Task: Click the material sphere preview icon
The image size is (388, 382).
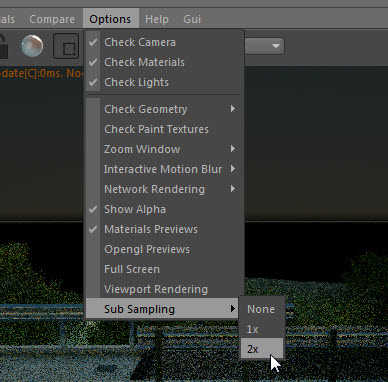Action: tap(32, 46)
